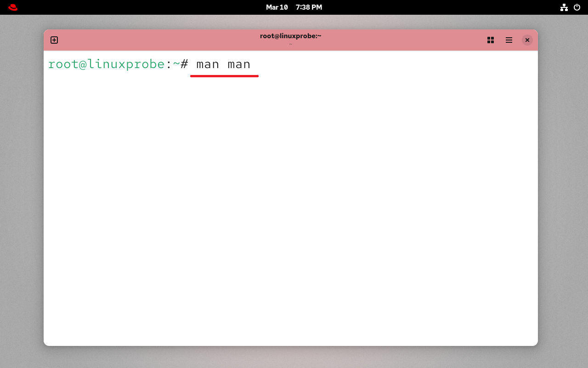This screenshot has height=368, width=588.
Task: Click the second "man" in the command
Action: (x=239, y=64)
